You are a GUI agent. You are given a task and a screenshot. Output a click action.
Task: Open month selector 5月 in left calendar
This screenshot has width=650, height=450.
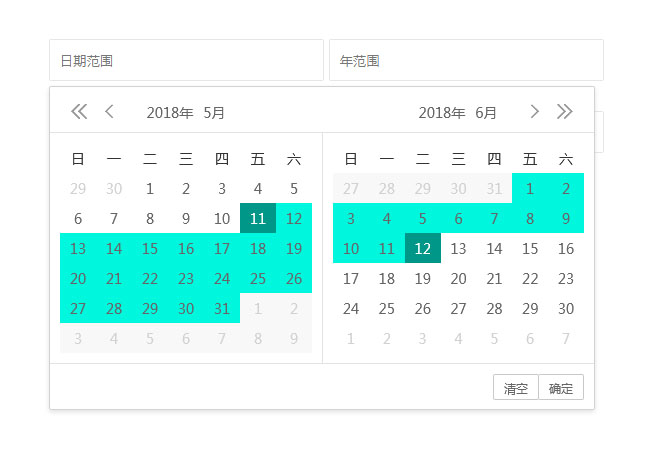[x=214, y=113]
